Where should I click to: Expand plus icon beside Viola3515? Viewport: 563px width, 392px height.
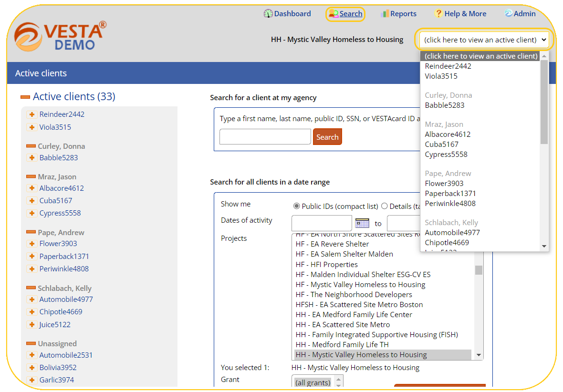click(32, 127)
